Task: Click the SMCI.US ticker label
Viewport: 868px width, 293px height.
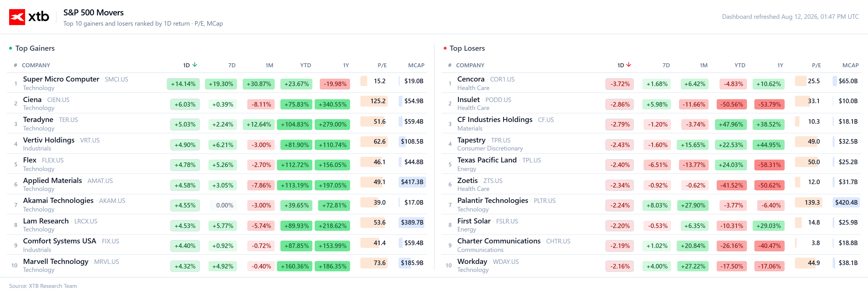Action: pos(116,80)
